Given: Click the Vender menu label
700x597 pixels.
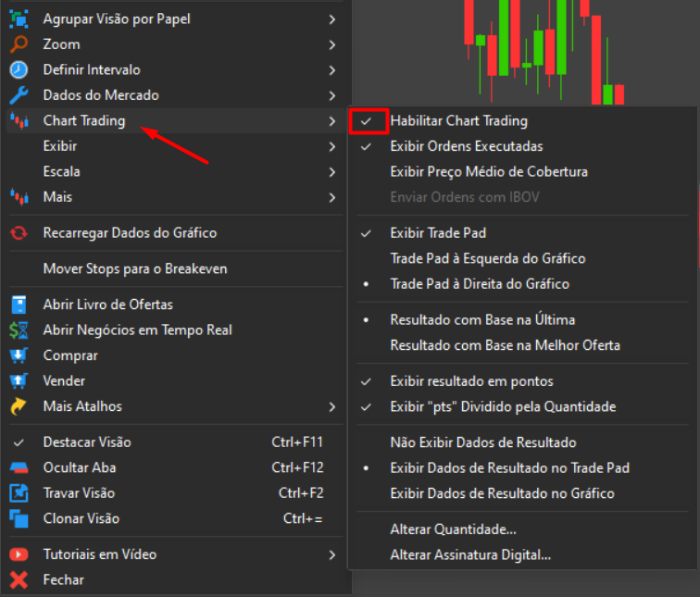Looking at the screenshot, I should click(64, 380).
